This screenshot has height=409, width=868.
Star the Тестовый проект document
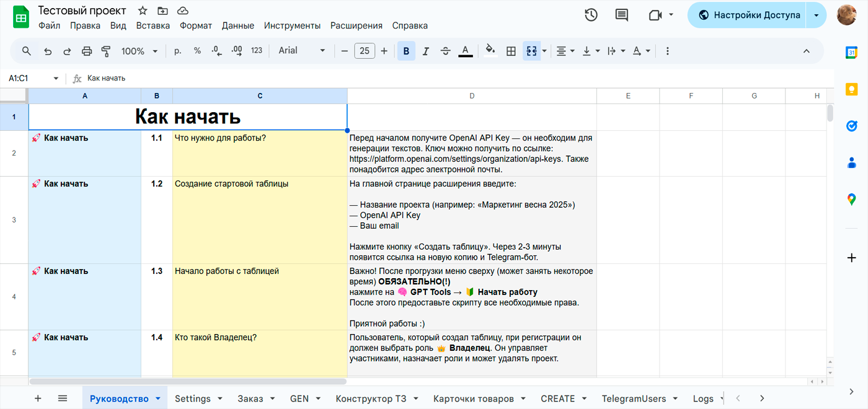143,11
